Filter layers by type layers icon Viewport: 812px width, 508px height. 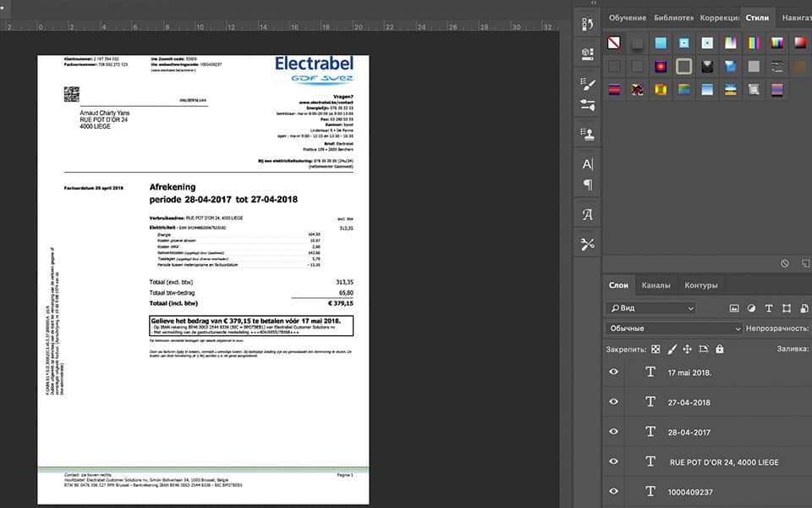[x=769, y=308]
